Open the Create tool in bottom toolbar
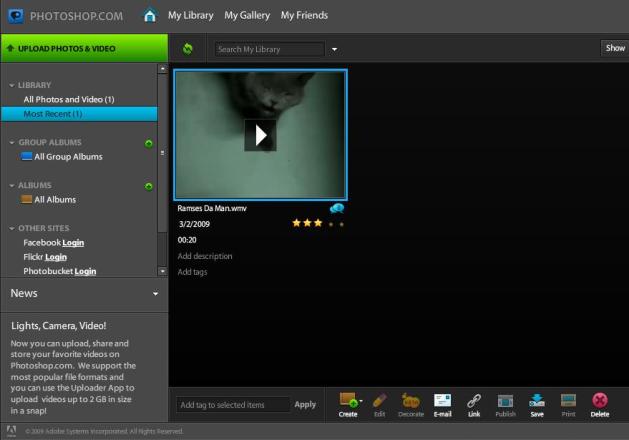The image size is (629, 440). (348, 404)
